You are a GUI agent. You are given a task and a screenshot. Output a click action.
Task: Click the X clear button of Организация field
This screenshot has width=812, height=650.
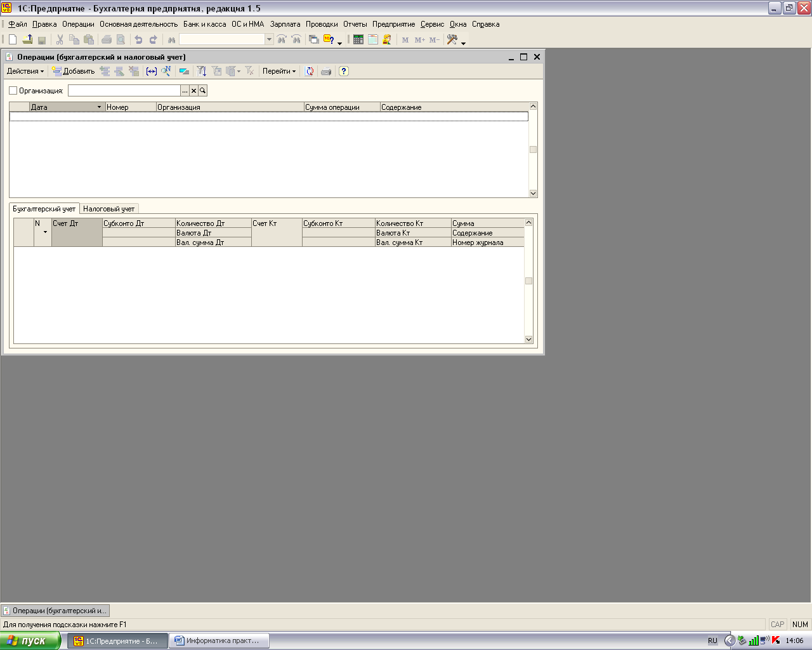pyautogui.click(x=194, y=91)
